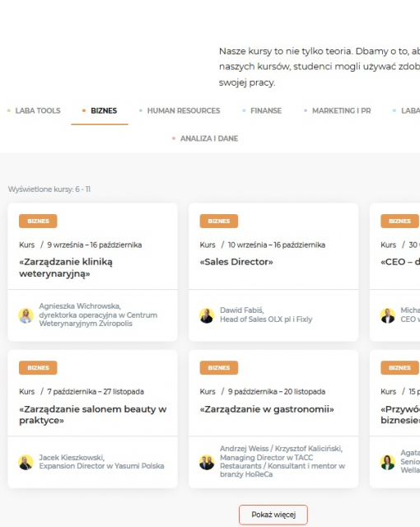Click date '9 września – 16 października'
This screenshot has width=420, height=527.
coord(95,245)
